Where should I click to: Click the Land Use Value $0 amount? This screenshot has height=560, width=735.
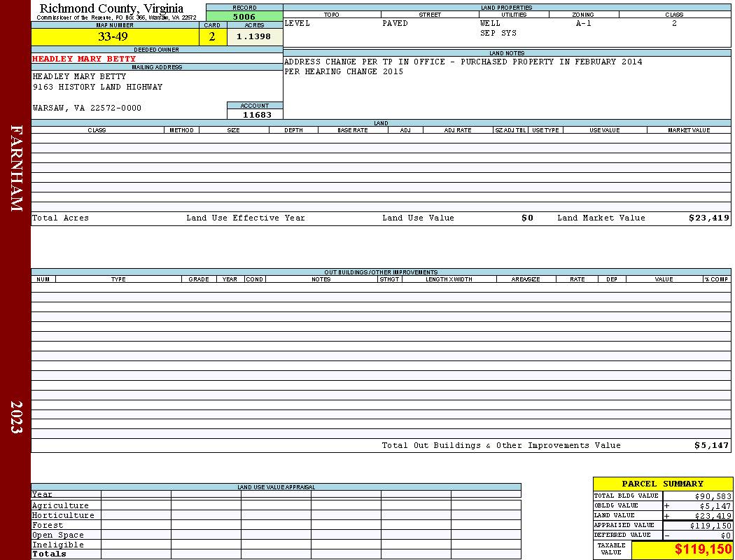tap(527, 218)
